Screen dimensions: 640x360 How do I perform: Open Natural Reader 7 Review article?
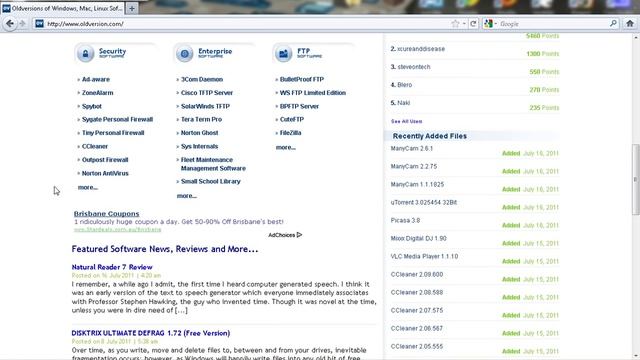(x=112, y=267)
